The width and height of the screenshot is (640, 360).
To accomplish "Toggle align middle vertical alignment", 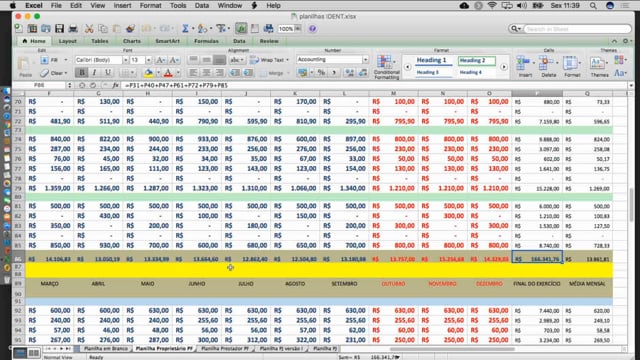I will coord(206,60).
